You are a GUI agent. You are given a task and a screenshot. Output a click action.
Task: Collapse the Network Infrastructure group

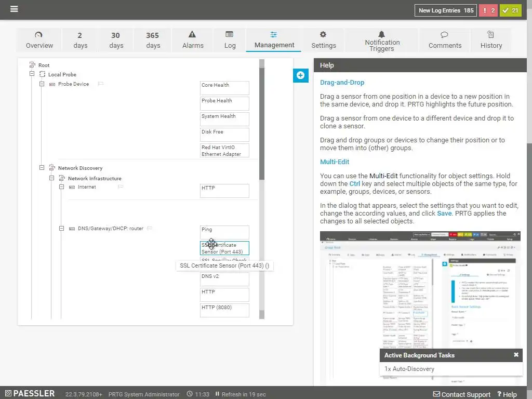pyautogui.click(x=51, y=178)
